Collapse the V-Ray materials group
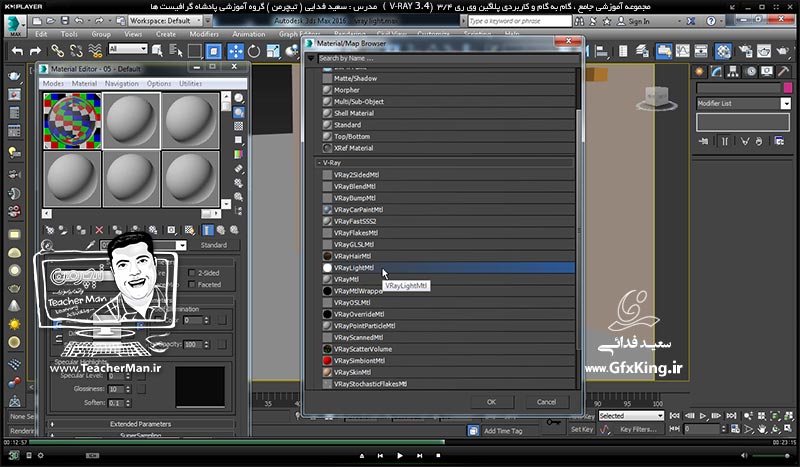Image resolution: width=800 pixels, height=467 pixels. coord(319,163)
